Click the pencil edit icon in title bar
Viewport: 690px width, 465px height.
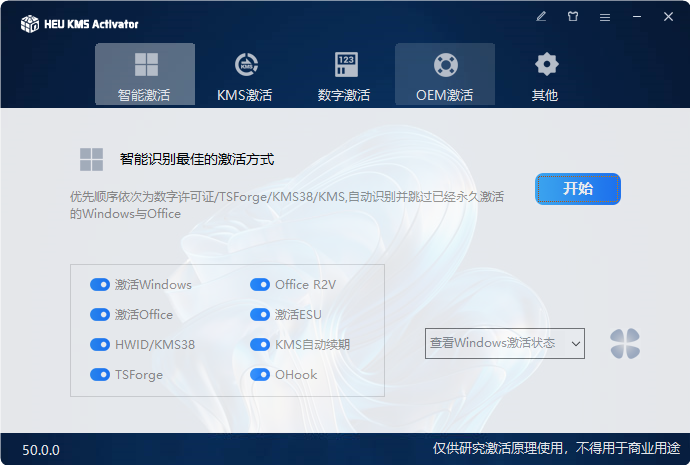coord(541,17)
